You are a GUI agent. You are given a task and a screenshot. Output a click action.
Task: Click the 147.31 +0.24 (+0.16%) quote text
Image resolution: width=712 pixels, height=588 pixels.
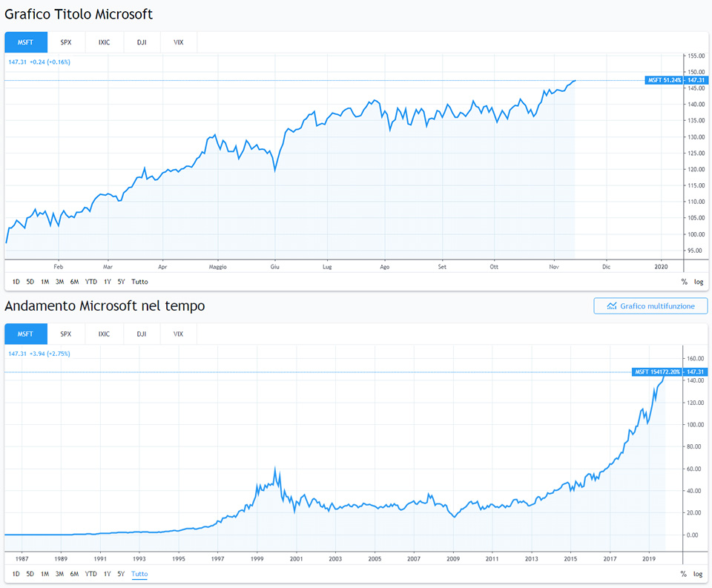pyautogui.click(x=39, y=62)
